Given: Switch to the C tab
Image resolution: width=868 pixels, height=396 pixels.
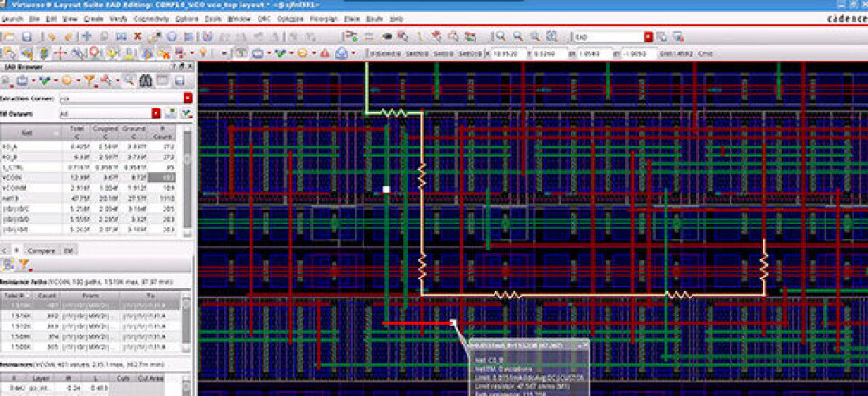Looking at the screenshot, I should click(5, 250).
